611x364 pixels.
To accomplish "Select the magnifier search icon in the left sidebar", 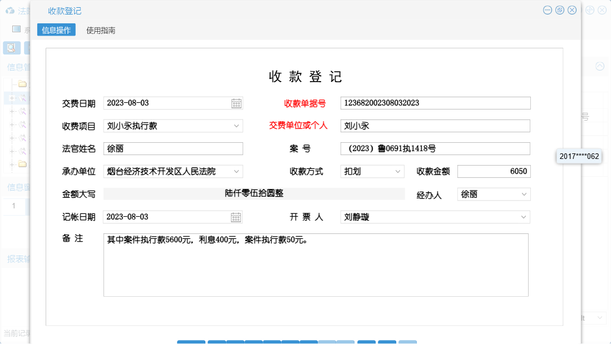I will click(11, 48).
